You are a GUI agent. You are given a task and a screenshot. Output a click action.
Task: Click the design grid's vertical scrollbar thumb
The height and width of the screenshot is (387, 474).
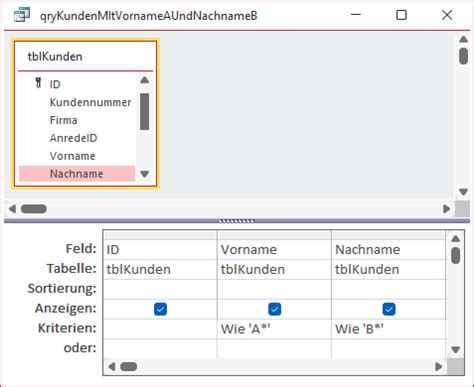(455, 255)
